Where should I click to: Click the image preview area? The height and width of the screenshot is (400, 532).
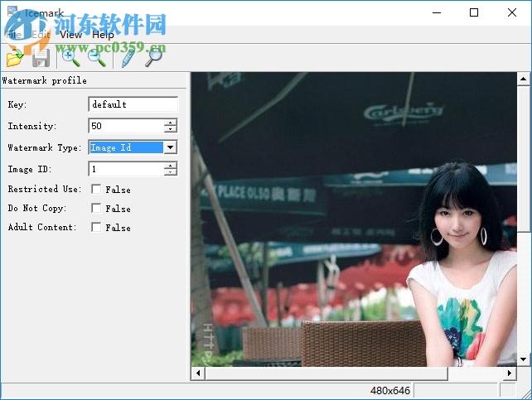(354, 219)
